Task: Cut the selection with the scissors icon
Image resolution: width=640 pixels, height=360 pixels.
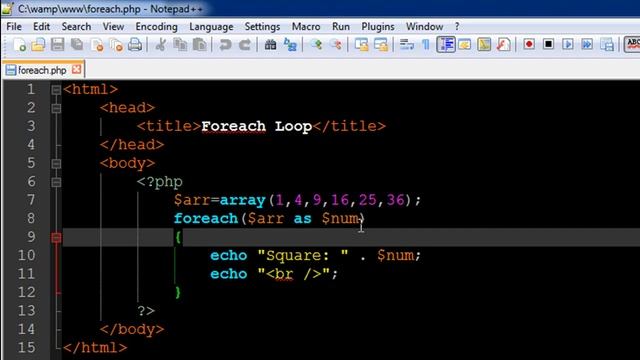Action: click(x=160, y=44)
